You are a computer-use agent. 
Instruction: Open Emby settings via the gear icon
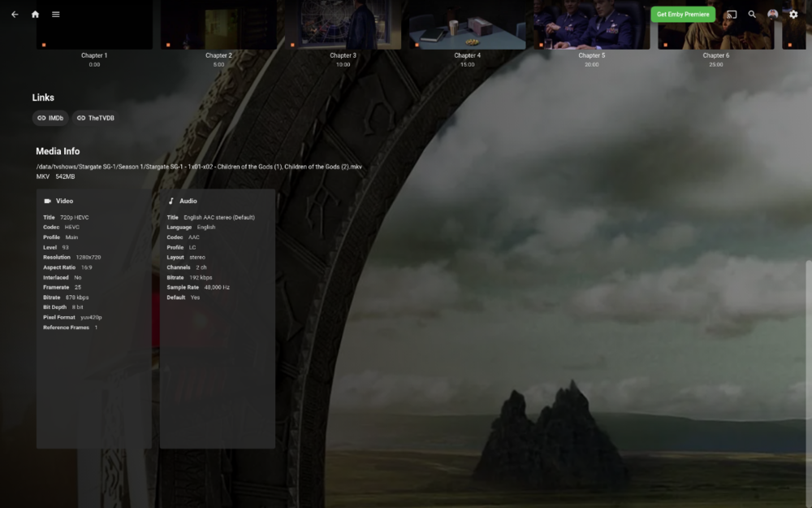(793, 14)
